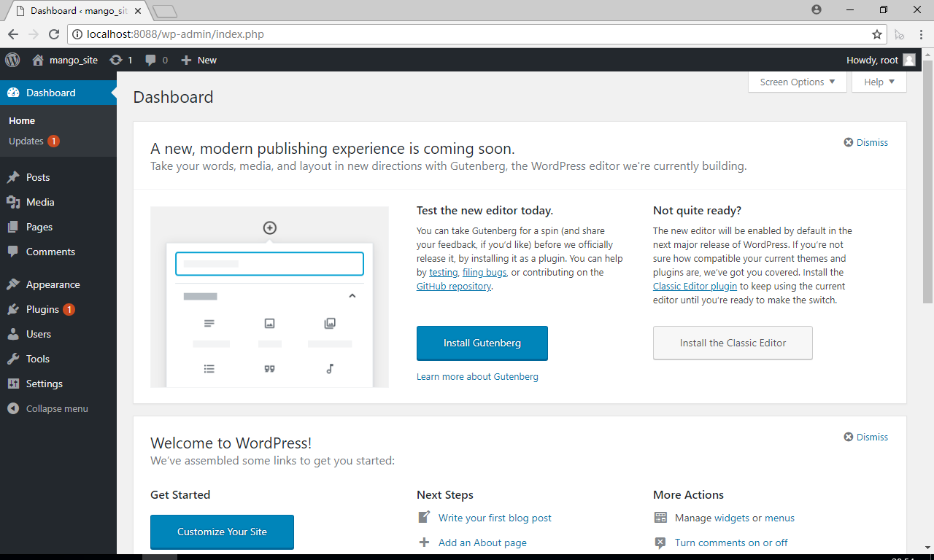This screenshot has width=934, height=560.
Task: Open a new browser tab
Action: 166,11
